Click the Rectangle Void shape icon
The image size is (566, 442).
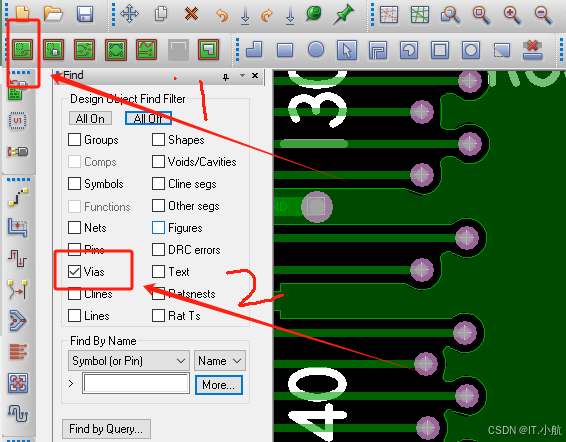tap(440, 50)
